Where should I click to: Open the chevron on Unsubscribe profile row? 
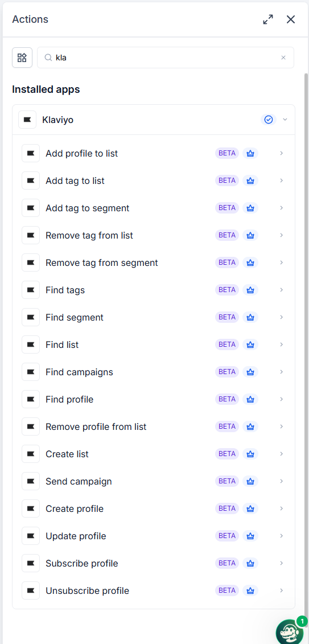click(282, 590)
